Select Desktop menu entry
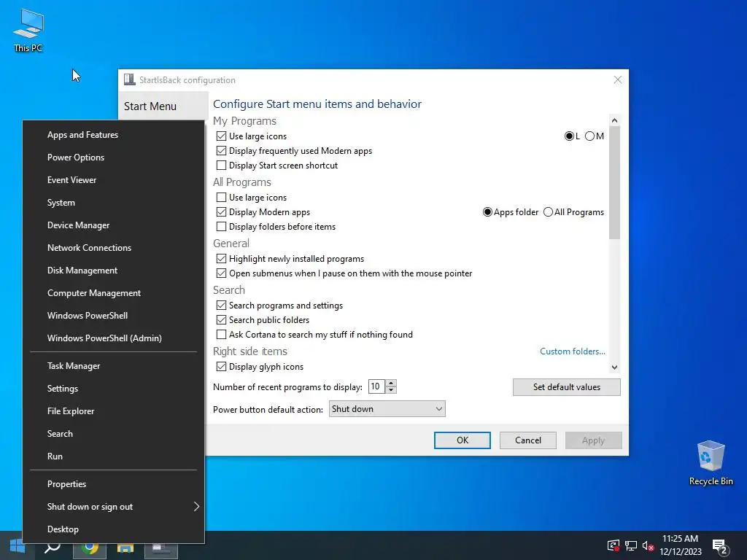This screenshot has width=747, height=560. click(x=115, y=529)
